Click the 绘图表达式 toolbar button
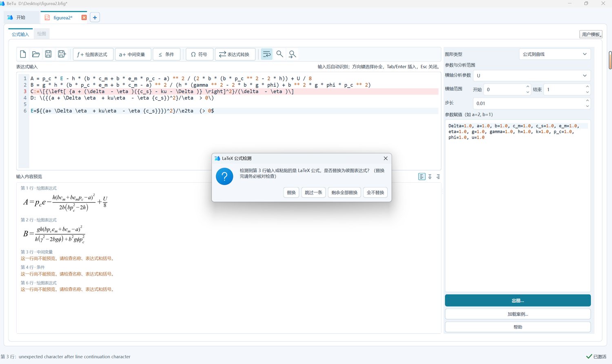This screenshot has width=612, height=364. pyautogui.click(x=93, y=54)
